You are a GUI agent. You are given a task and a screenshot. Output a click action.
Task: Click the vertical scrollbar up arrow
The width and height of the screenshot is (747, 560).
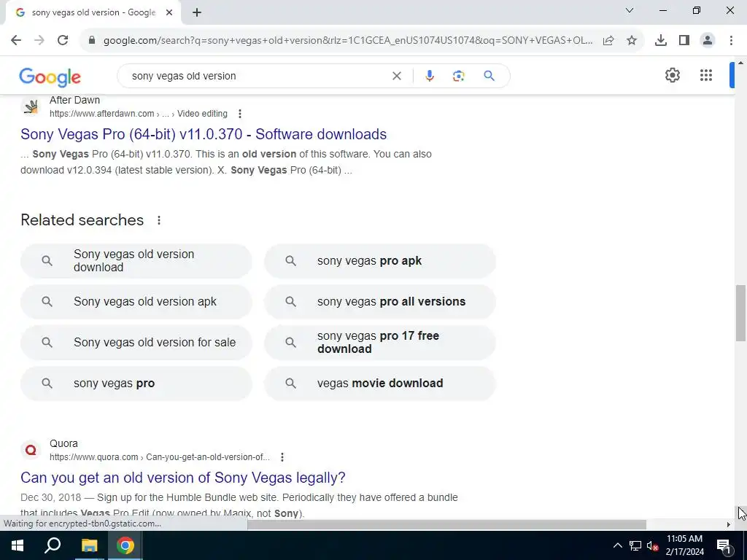point(741,63)
